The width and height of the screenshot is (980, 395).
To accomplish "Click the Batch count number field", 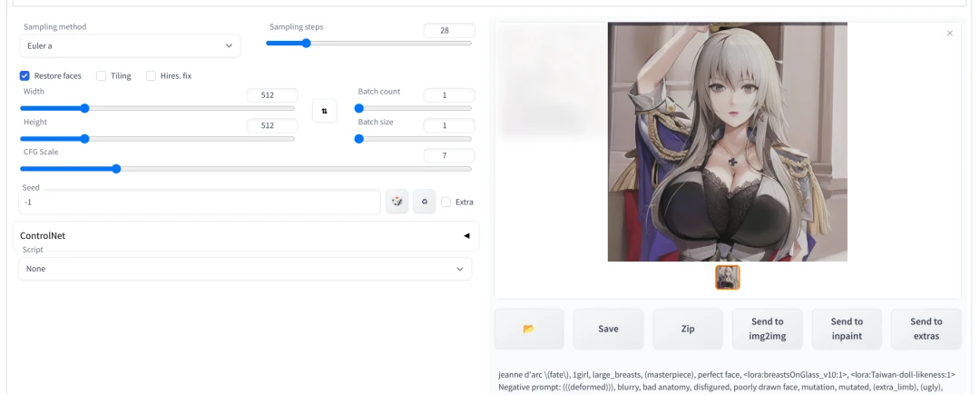I will click(449, 95).
